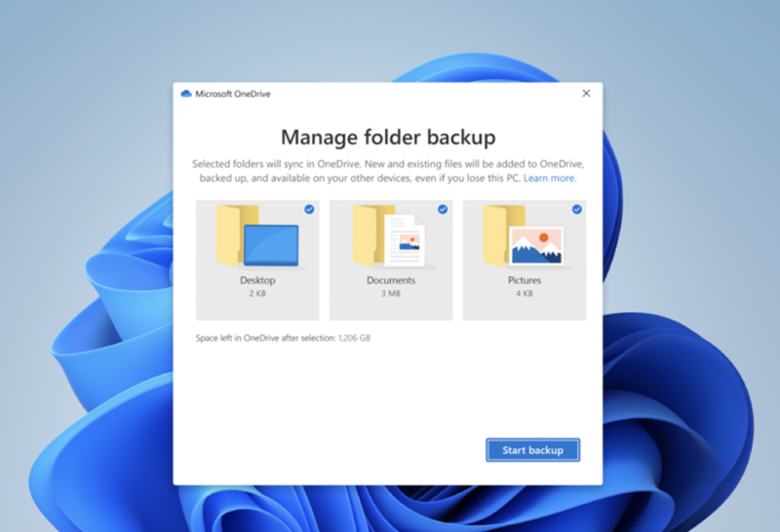Viewport: 780px width, 532px height.
Task: Click the "Desktop" folder label
Action: click(257, 280)
